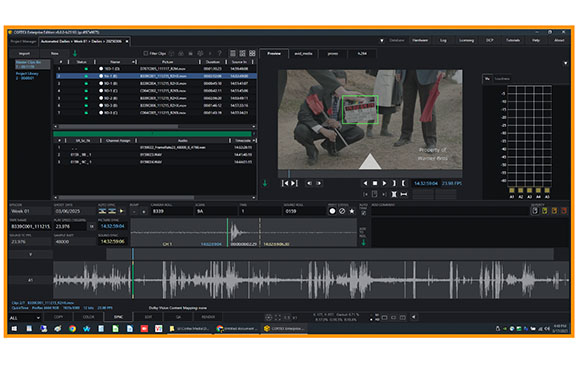
Task: Open the proxies preview tab
Action: tap(333, 54)
